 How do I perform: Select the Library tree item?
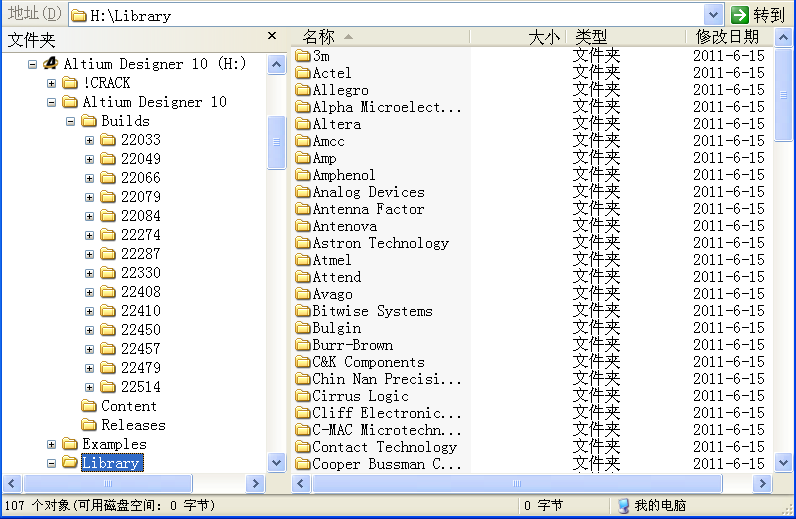click(x=112, y=463)
